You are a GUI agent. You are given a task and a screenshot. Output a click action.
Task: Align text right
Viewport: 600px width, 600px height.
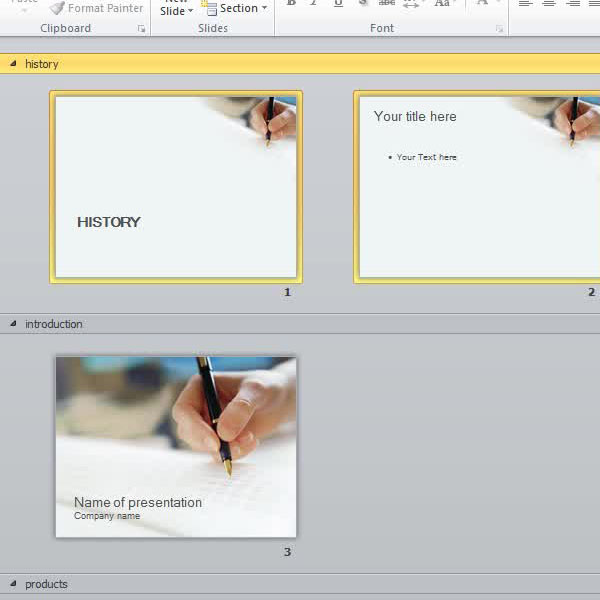click(x=573, y=3)
